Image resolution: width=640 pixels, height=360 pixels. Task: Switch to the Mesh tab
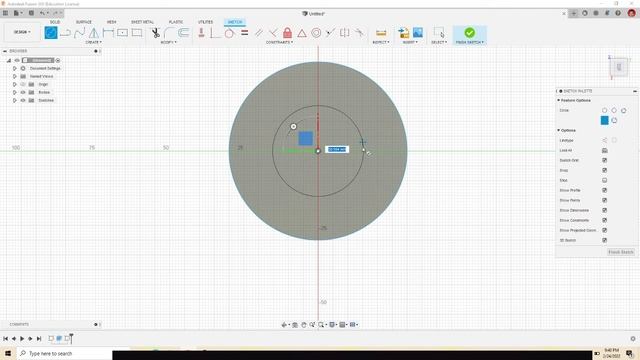pyautogui.click(x=111, y=22)
